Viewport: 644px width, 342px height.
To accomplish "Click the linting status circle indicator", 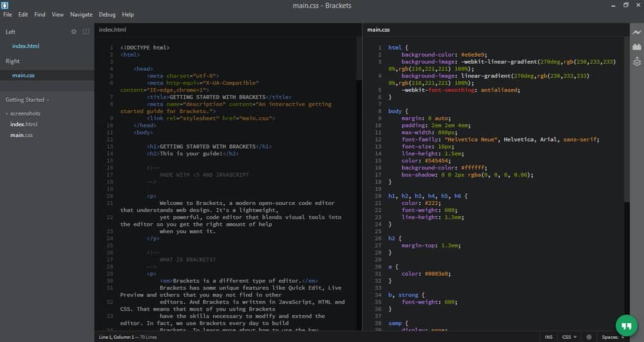I will point(589,337).
